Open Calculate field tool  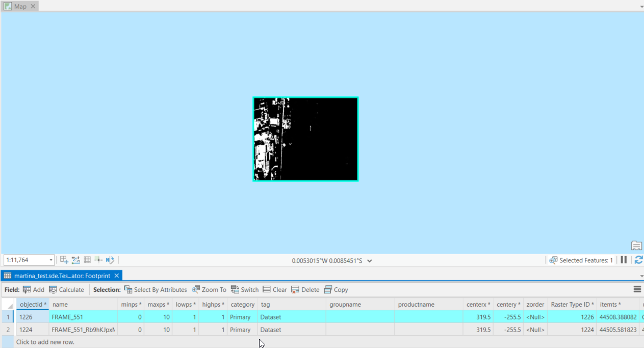[66, 289]
